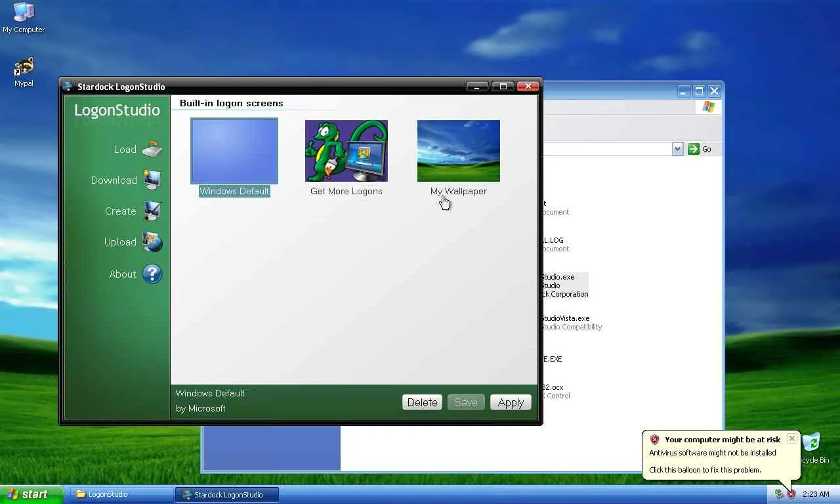Click the Go button in Explorer window

tap(700, 149)
